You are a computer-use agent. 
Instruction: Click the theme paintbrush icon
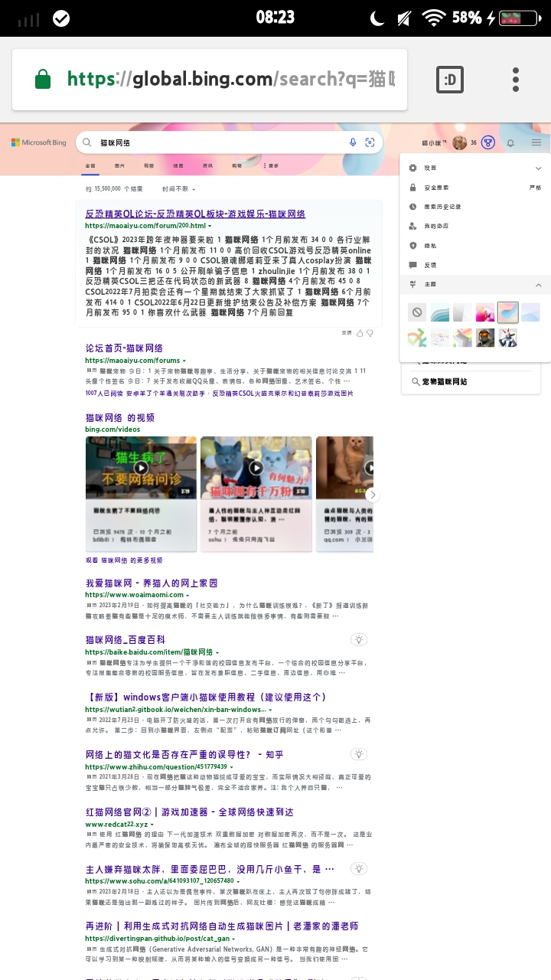pyautogui.click(x=413, y=285)
